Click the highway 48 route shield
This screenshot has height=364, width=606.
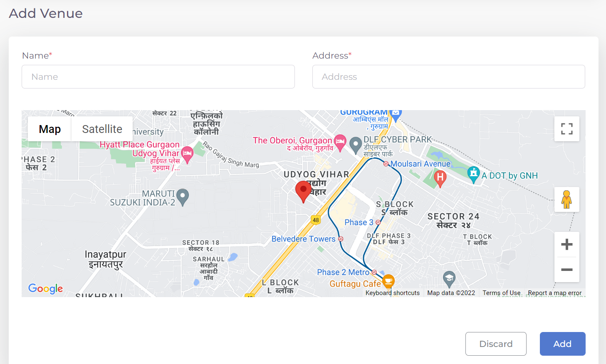316,220
